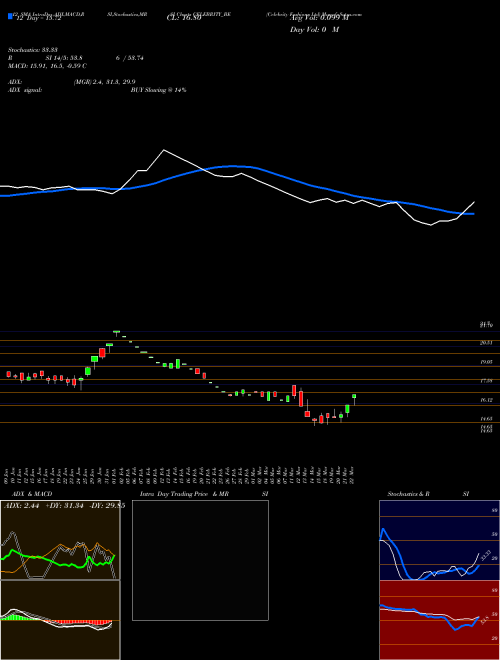Click the 'Stochastics & R' panel title
Screen dimensions: 500x660
point(409,494)
